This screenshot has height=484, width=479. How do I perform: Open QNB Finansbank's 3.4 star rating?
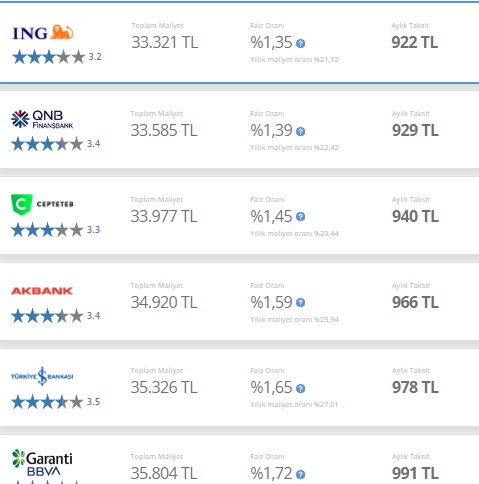[56, 144]
